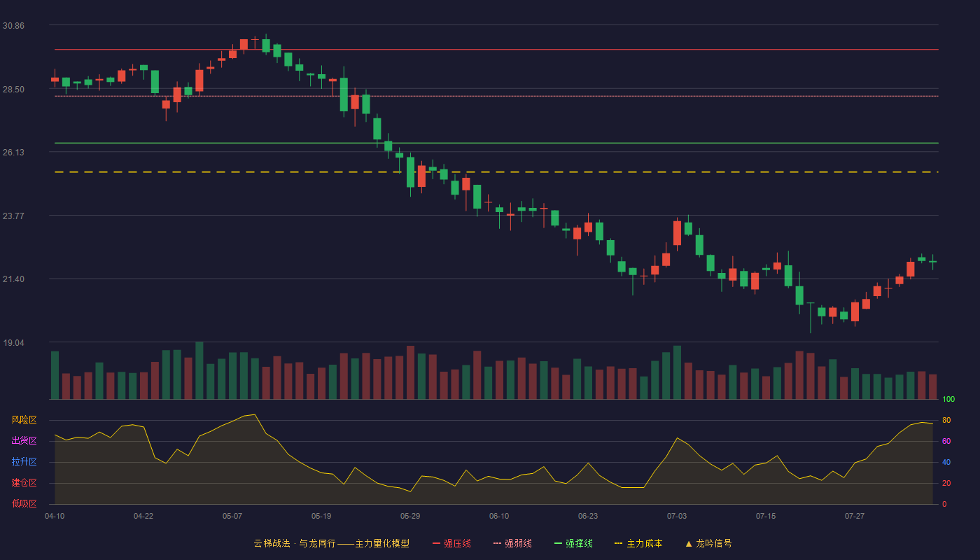The image size is (980, 560).
Task: Click the 80 indicator scale value
Action: (946, 420)
